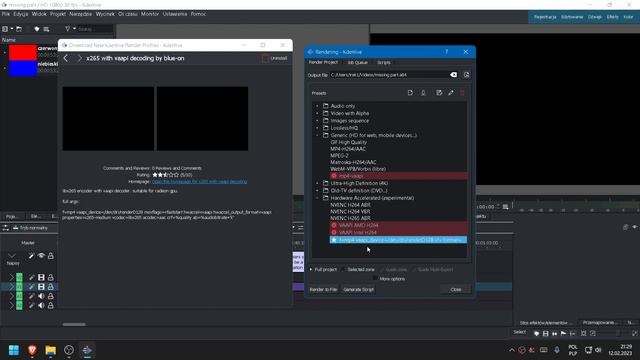Switch to the Edytowanie workspace tab
Screen dimensions: 640x360
572,17
